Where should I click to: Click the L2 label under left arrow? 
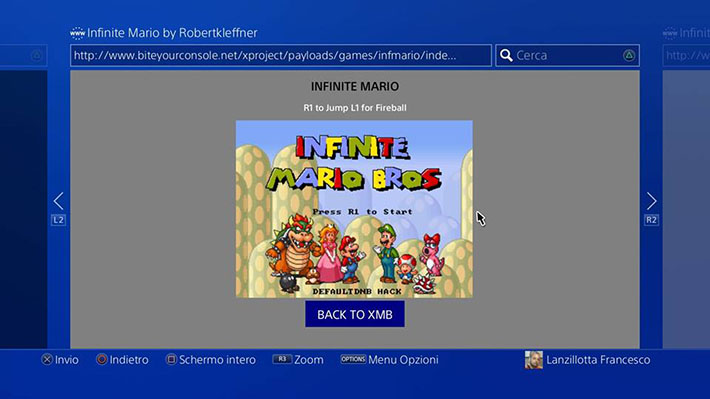click(58, 220)
